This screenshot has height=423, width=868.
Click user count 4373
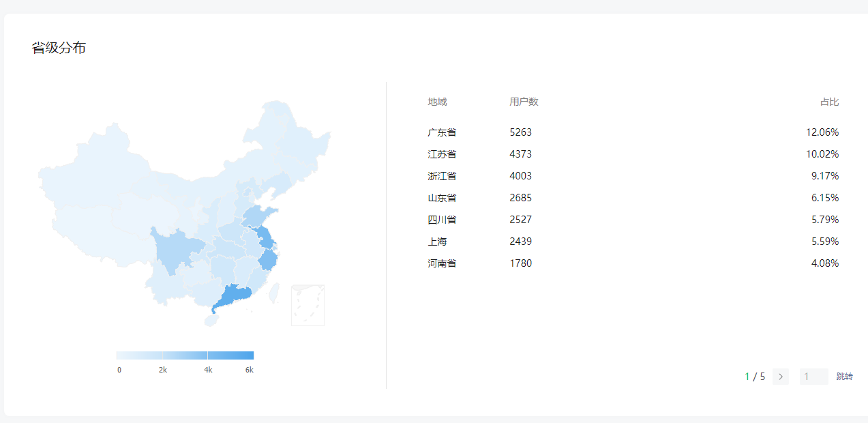(520, 154)
